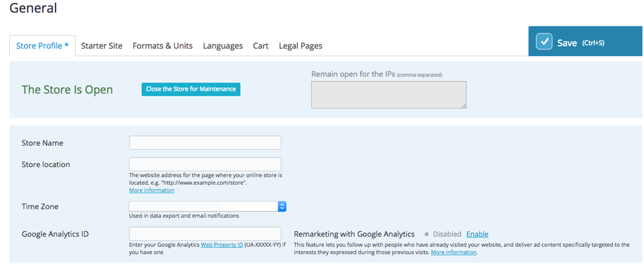
Task: Switch to the Legal Pages tab
Action: 301,46
